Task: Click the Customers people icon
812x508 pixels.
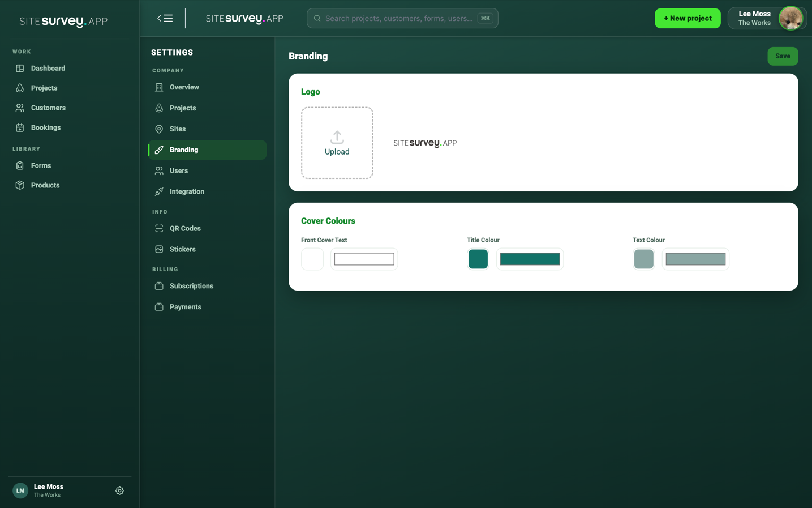Action: point(20,108)
